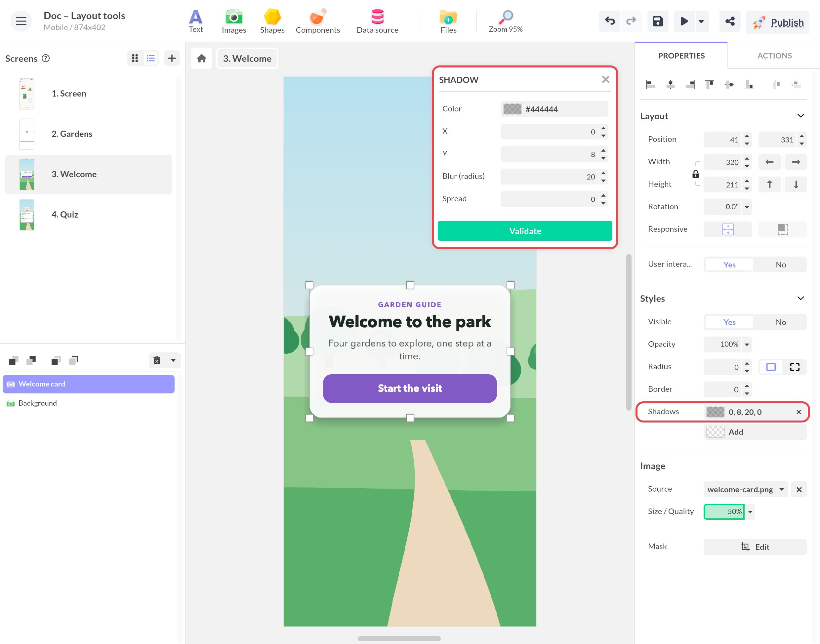Open the Opacity dropdown
This screenshot has height=644, width=820.
click(x=747, y=344)
